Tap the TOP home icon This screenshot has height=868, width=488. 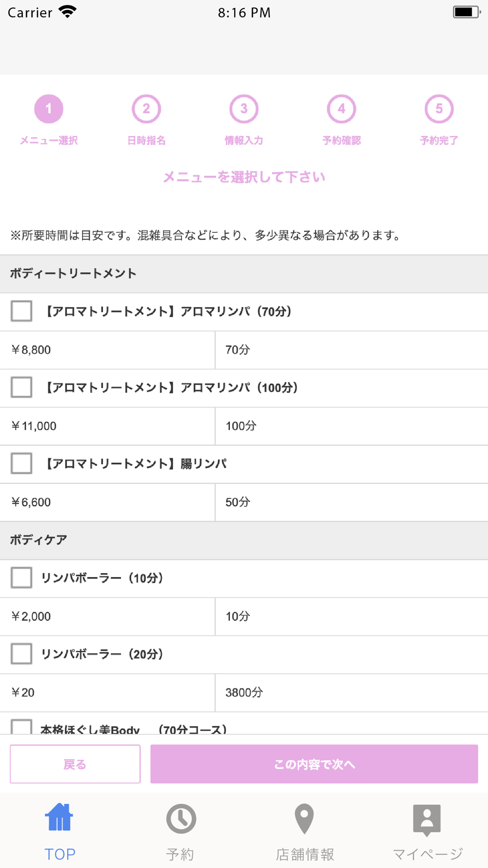60,818
